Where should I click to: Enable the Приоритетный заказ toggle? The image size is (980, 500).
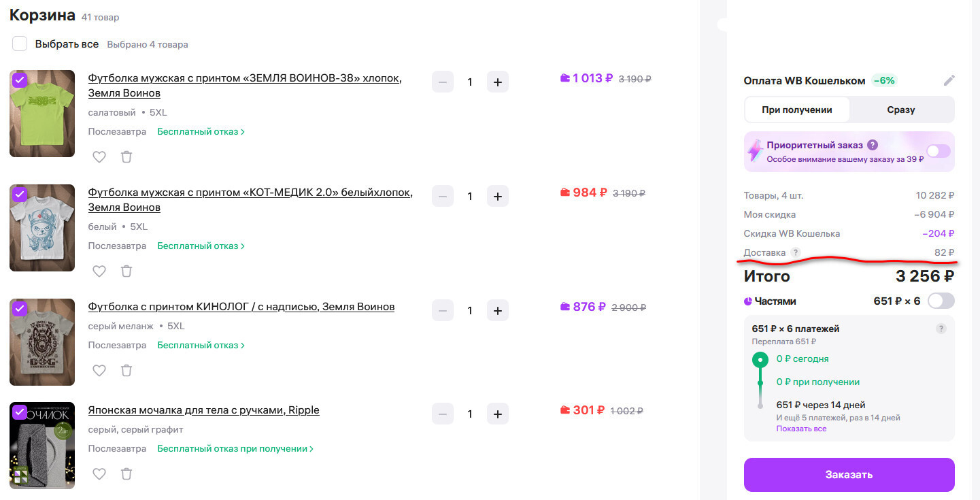tap(938, 151)
